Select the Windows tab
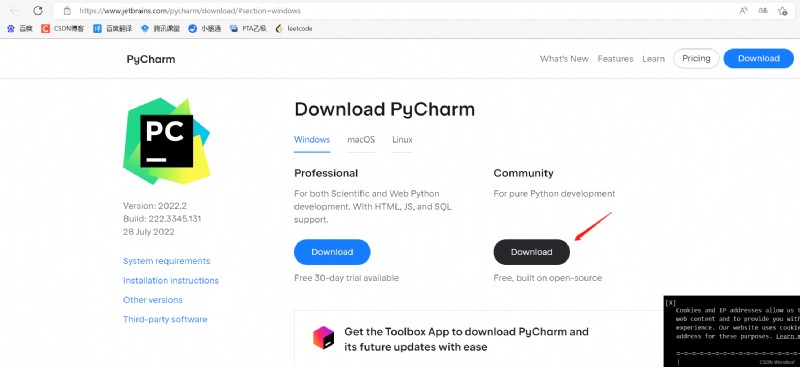Viewport: 800px width, 367px height. coord(312,140)
